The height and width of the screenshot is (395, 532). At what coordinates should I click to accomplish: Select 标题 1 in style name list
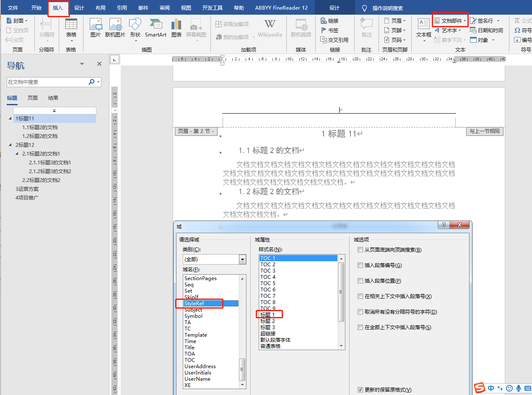[x=268, y=315]
